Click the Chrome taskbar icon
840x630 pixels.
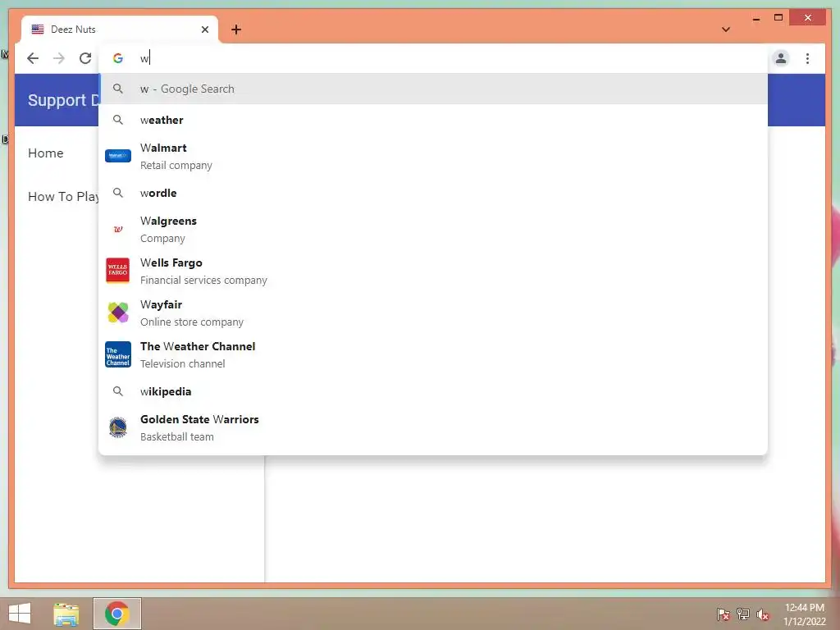(117, 614)
